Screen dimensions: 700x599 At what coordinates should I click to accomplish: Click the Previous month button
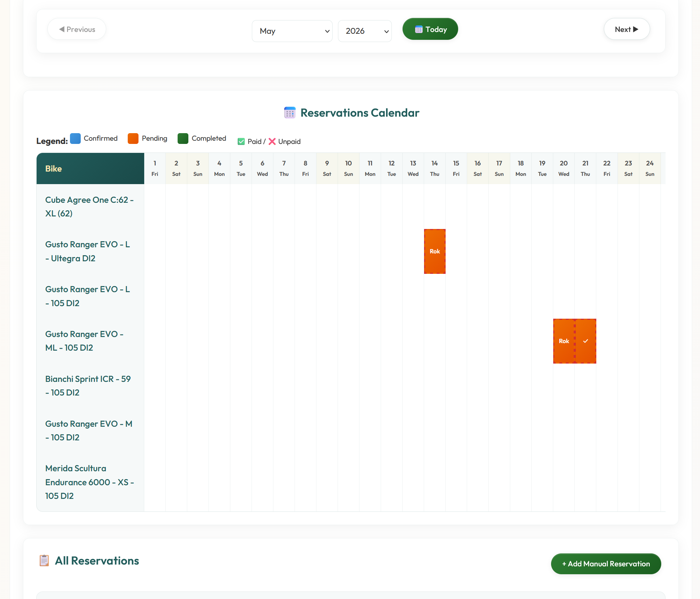pyautogui.click(x=77, y=29)
